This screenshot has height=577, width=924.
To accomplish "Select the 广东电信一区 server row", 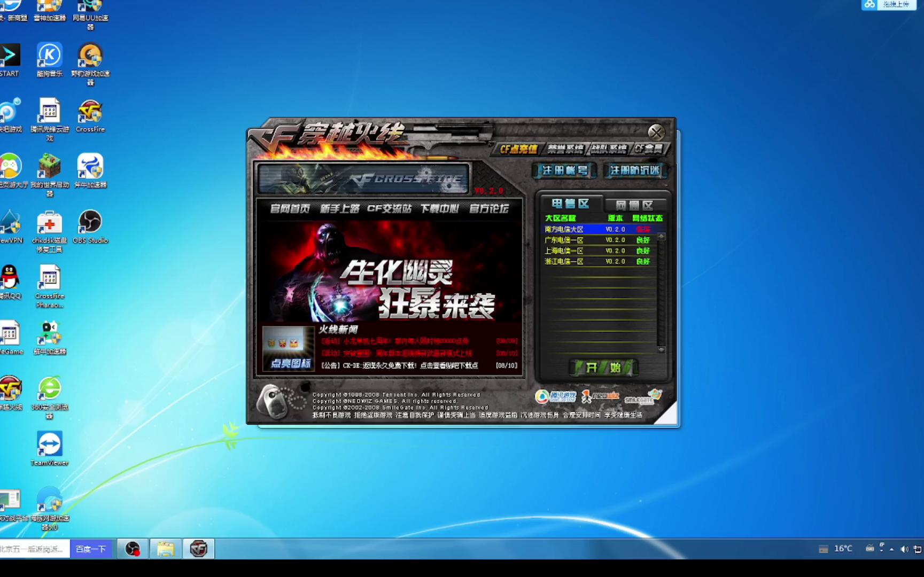I will pos(600,240).
